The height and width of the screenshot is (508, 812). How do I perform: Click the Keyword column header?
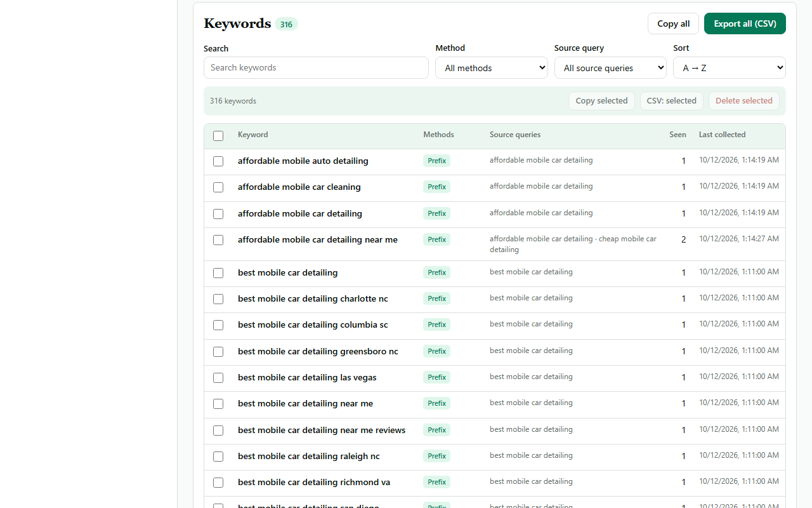point(252,135)
